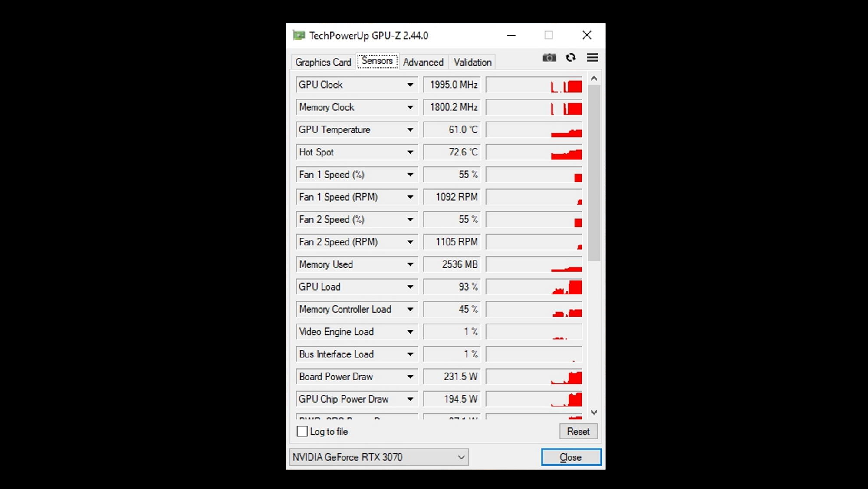The image size is (868, 489).
Task: Open the GPU Clock sensor dropdown arrow
Action: 410,85
